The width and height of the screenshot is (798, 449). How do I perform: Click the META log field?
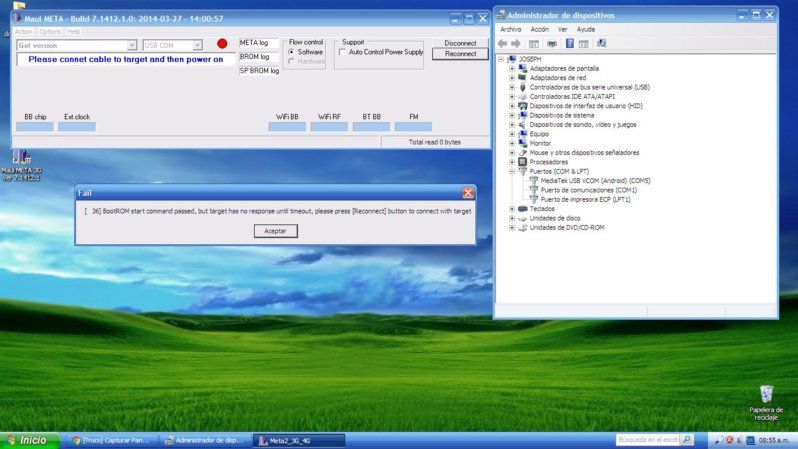tap(259, 43)
